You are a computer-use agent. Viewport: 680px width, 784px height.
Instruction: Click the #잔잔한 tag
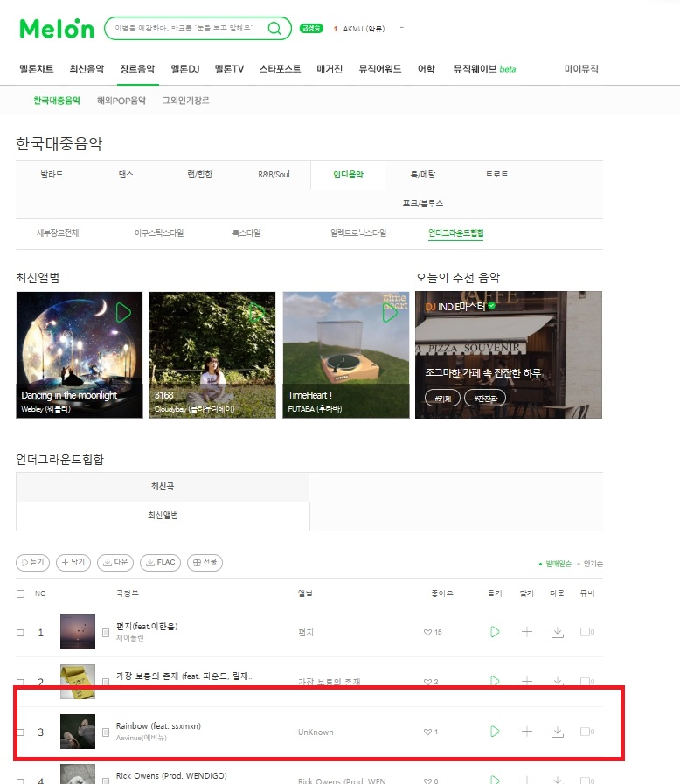tap(485, 398)
